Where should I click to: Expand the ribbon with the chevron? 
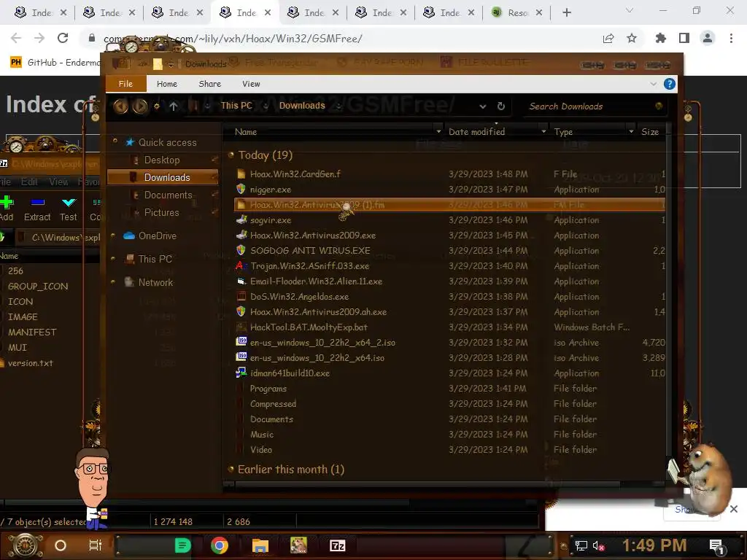653,84
